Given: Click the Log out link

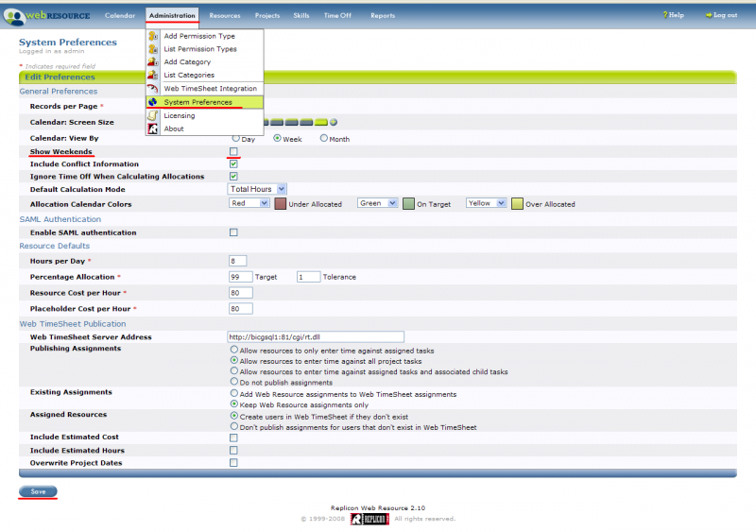Looking at the screenshot, I should 725,15.
